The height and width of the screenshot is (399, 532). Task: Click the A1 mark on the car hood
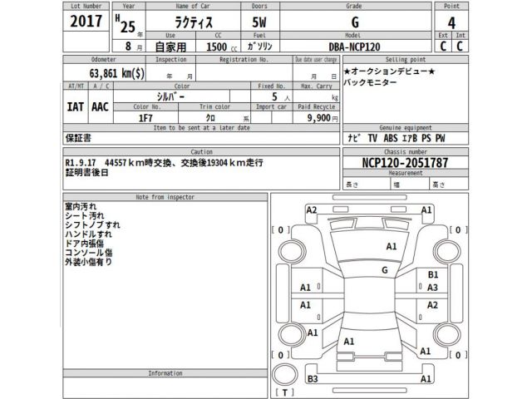(x=391, y=246)
